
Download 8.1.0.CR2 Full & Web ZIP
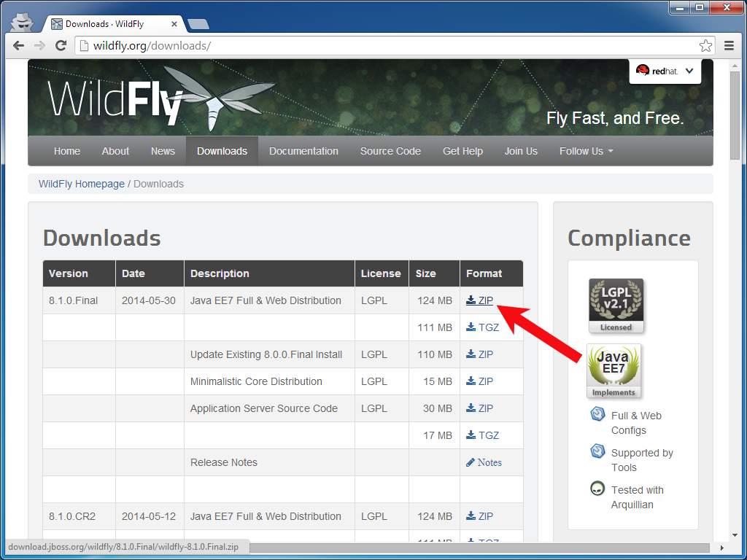pyautogui.click(x=479, y=516)
